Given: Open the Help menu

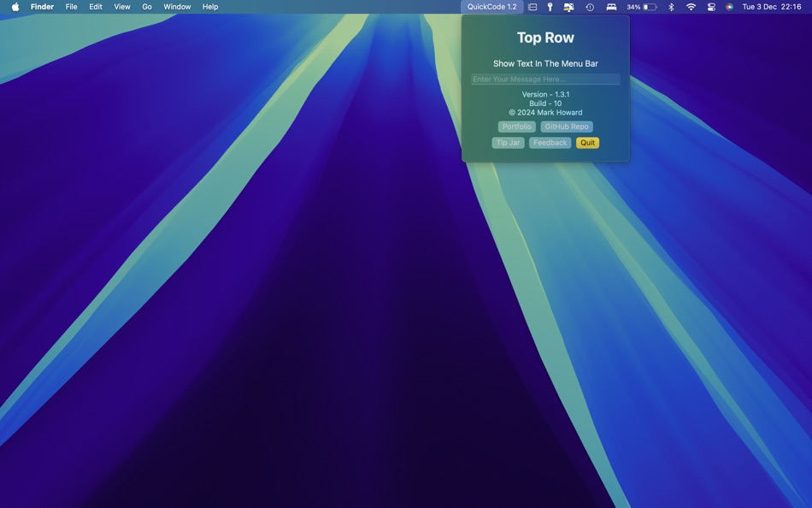Looking at the screenshot, I should point(210,7).
